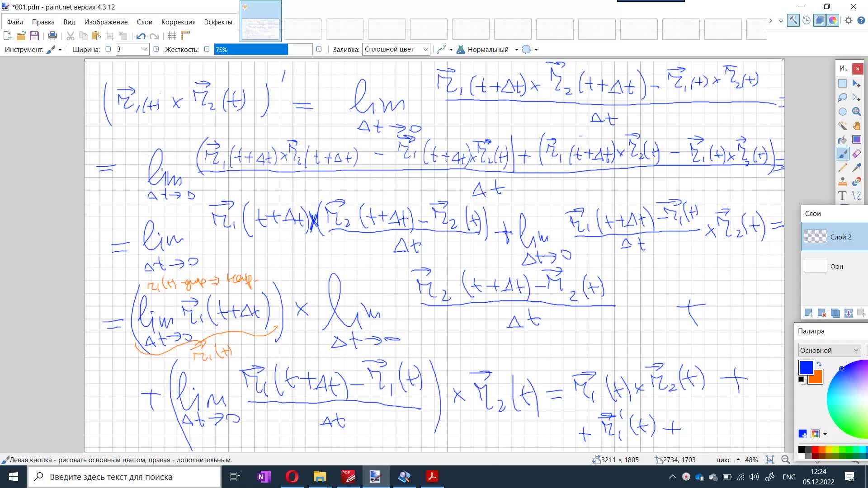
Task: Open the settings gear
Action: (849, 20)
